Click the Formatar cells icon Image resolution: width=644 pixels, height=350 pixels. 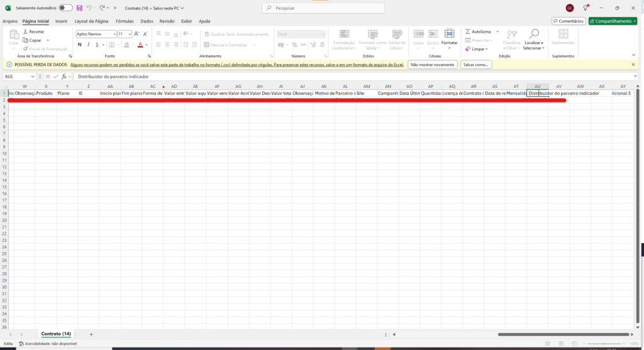coord(449,34)
